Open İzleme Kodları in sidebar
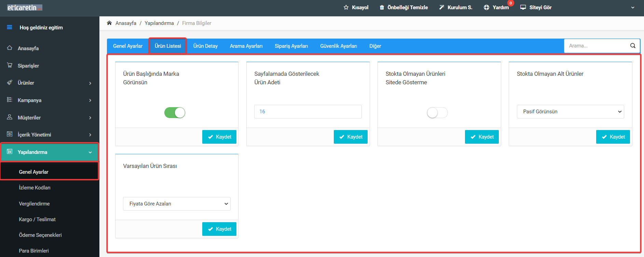The width and height of the screenshot is (644, 257). [x=35, y=188]
